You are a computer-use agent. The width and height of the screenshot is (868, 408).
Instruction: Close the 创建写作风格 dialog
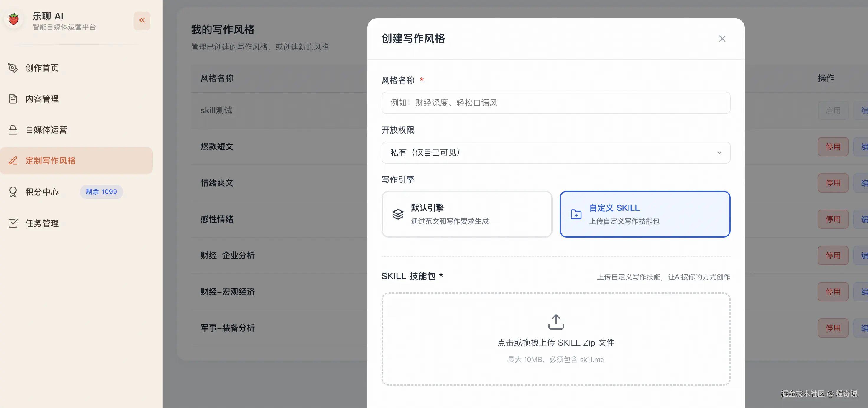point(722,39)
